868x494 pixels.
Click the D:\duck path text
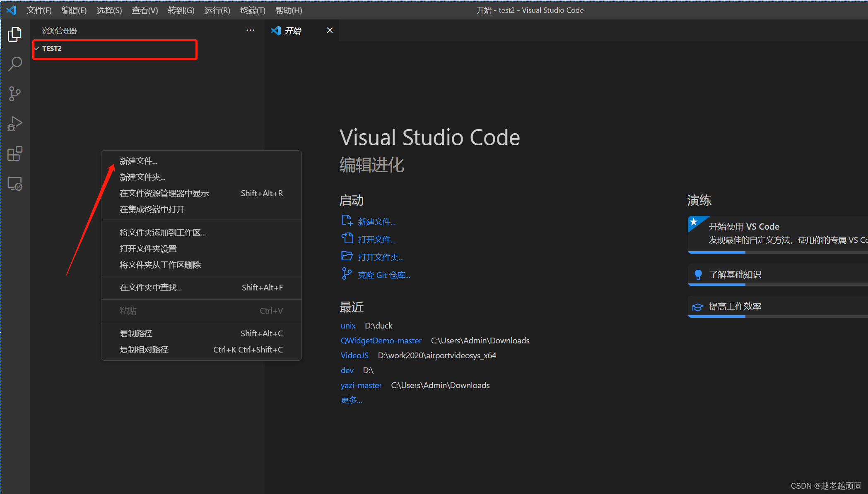379,326
